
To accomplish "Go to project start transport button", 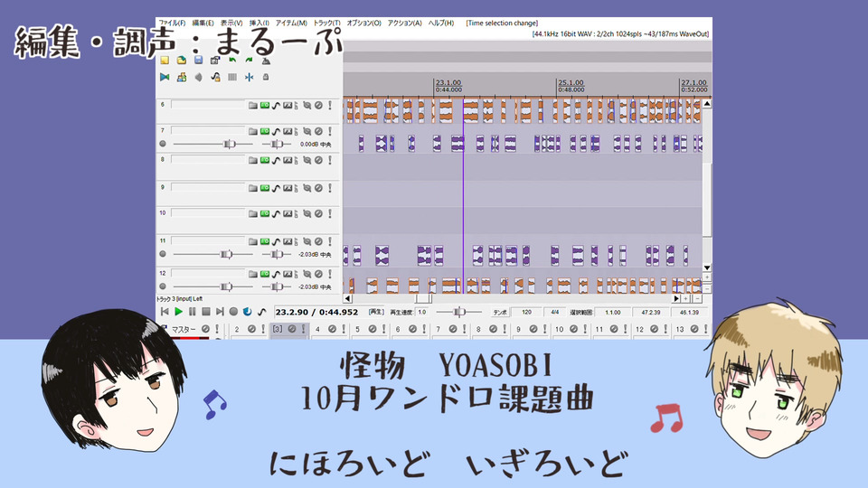I will 165,312.
